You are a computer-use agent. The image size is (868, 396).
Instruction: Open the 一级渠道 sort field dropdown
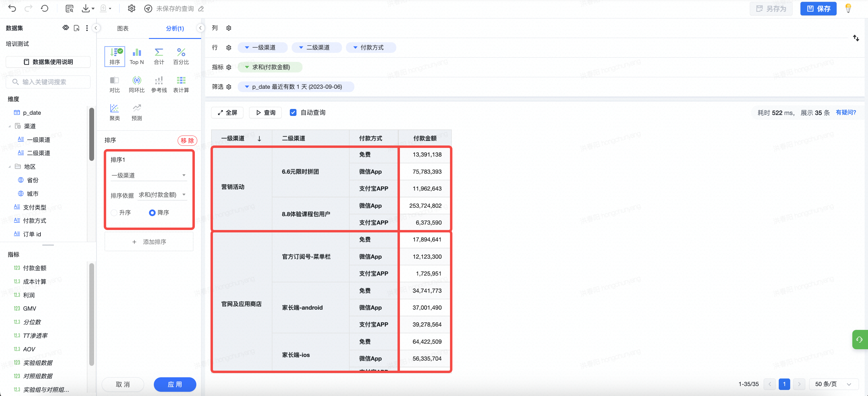point(149,175)
